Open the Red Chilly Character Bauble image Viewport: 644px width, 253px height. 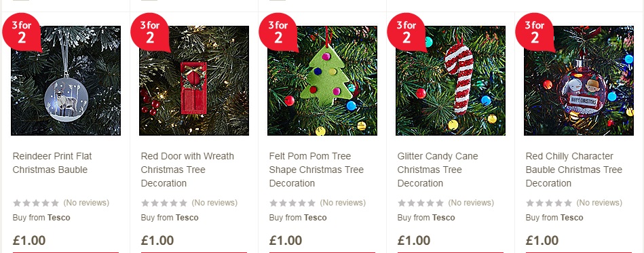point(578,81)
